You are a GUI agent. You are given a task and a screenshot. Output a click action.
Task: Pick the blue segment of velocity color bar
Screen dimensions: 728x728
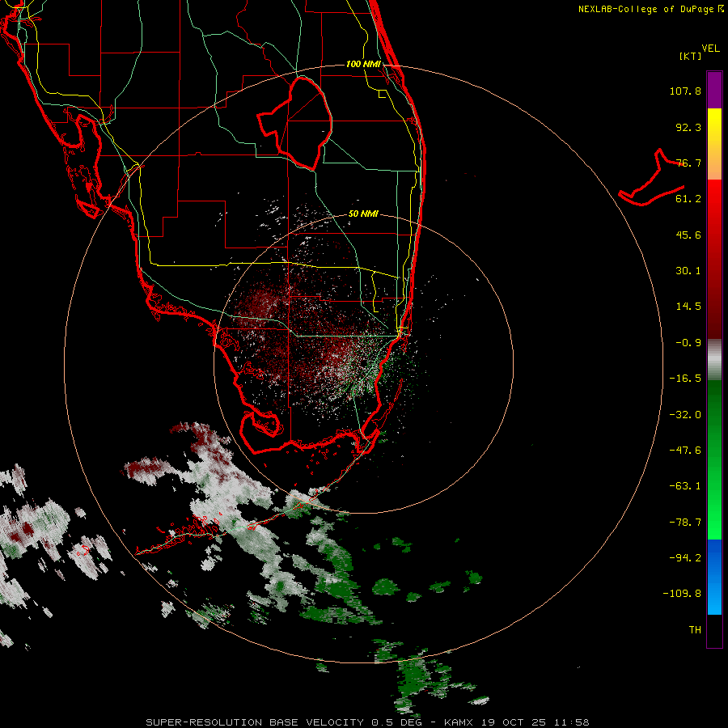click(714, 577)
